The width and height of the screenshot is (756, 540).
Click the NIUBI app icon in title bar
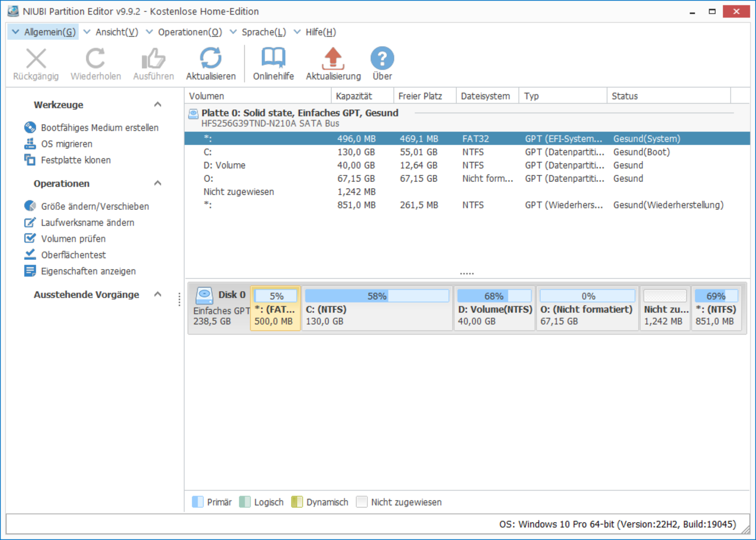tap(13, 11)
